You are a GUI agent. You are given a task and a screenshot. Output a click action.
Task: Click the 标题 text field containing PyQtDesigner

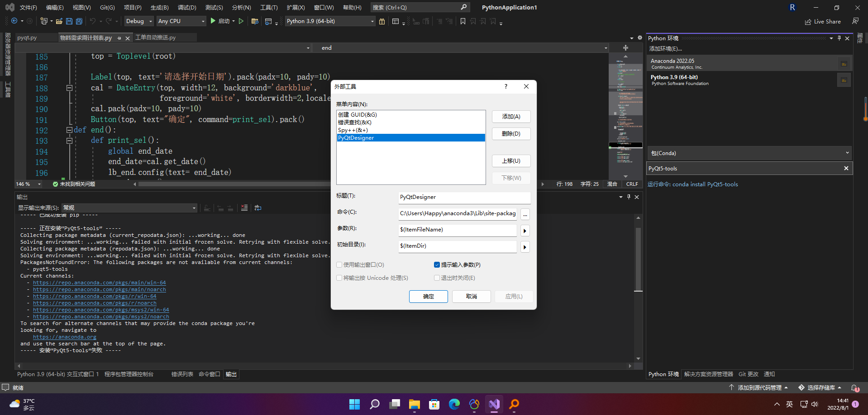(464, 197)
